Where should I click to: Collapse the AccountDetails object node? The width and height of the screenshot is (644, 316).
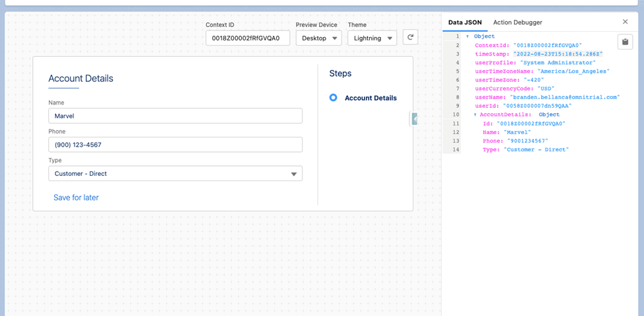click(475, 114)
